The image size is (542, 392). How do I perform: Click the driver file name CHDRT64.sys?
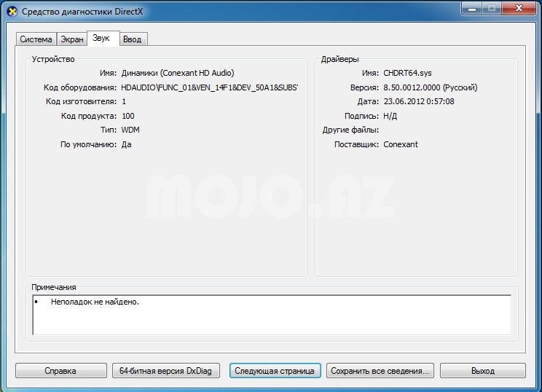pos(409,74)
